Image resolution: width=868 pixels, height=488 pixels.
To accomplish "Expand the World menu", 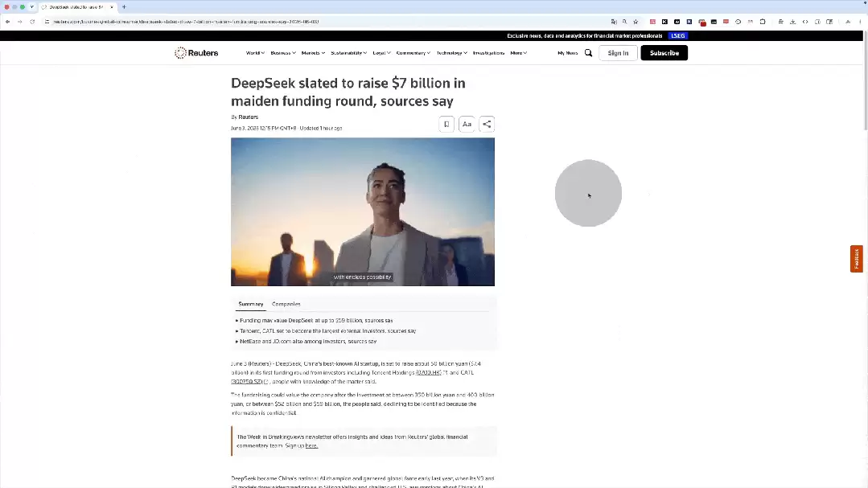I will pos(255,53).
